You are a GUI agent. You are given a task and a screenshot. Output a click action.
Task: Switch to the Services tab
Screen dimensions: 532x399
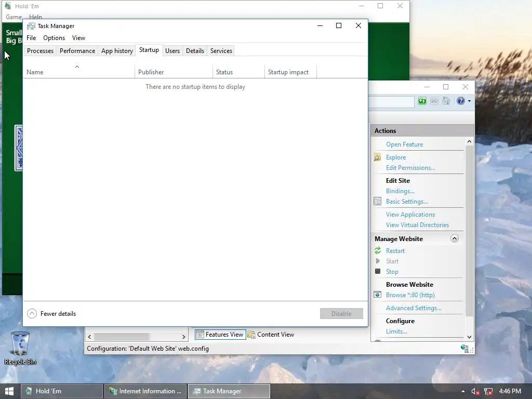click(x=221, y=51)
